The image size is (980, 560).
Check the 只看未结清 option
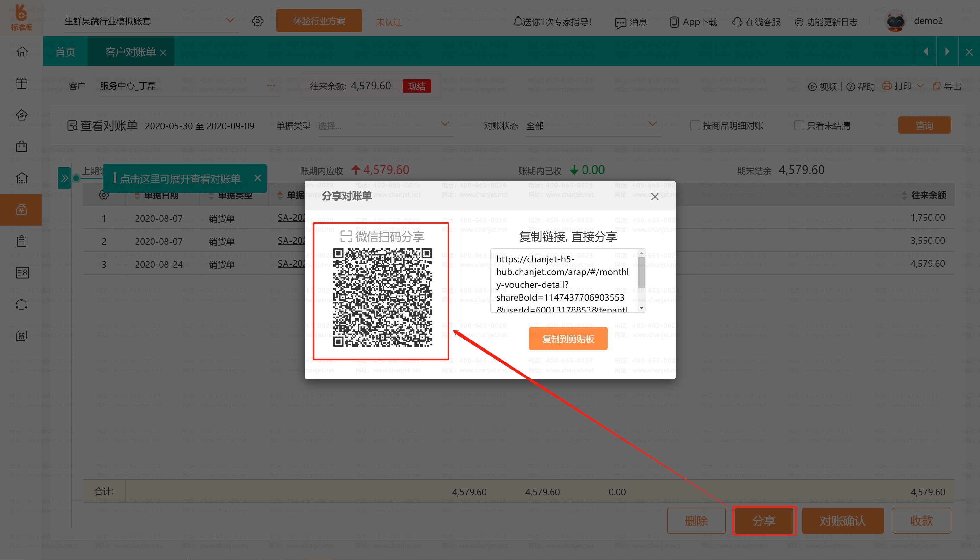coord(799,125)
